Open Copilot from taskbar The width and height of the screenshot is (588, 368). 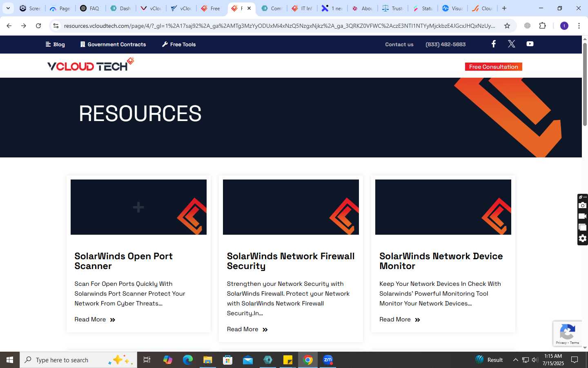coord(168,360)
